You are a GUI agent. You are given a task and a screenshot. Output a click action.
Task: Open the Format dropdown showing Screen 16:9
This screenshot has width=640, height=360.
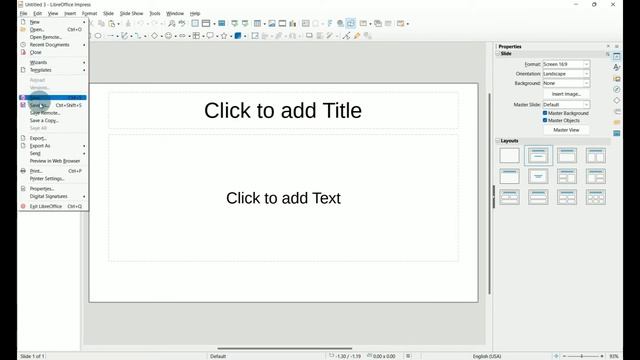566,64
